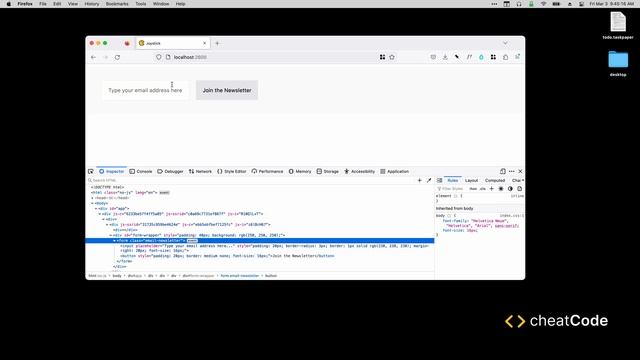Screen dimensions: 640x360
Task: Toggle the :hov pseudo-class panel
Action: coord(473,189)
